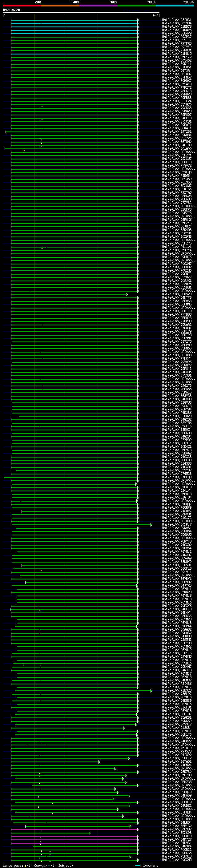Select hit label UniRef100_Q4KTF8
Image resolution: width=197 pixels, height=868 pixels.
[177, 298]
